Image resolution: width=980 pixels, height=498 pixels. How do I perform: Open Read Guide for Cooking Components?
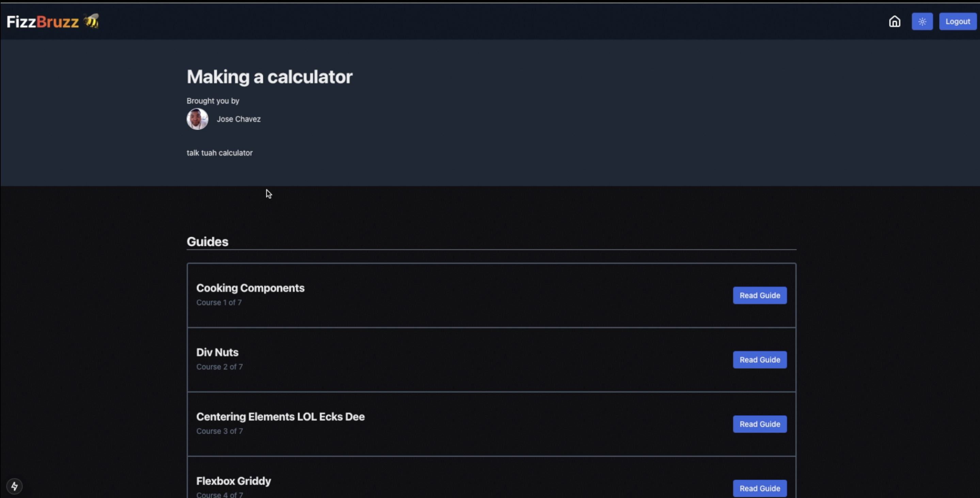pyautogui.click(x=759, y=295)
